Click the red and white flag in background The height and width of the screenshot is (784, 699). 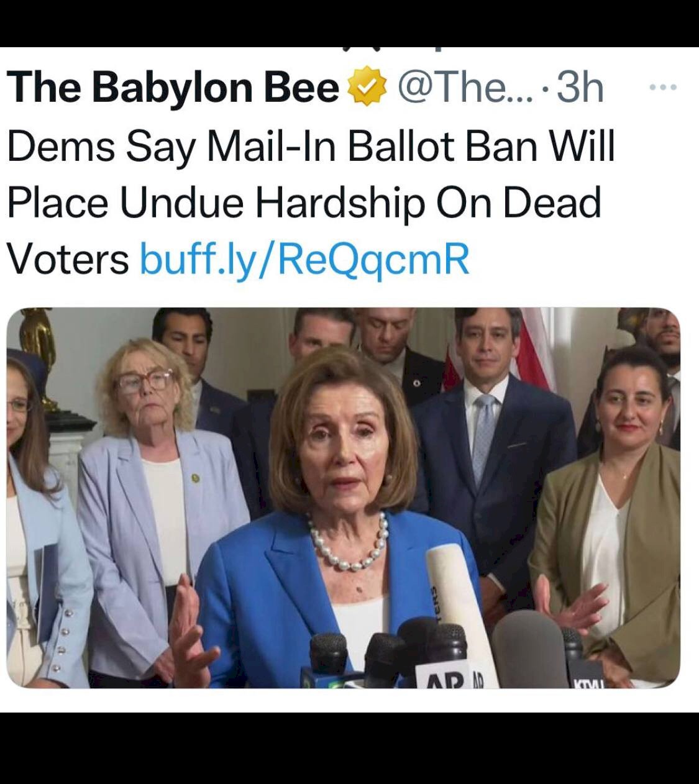(x=534, y=348)
